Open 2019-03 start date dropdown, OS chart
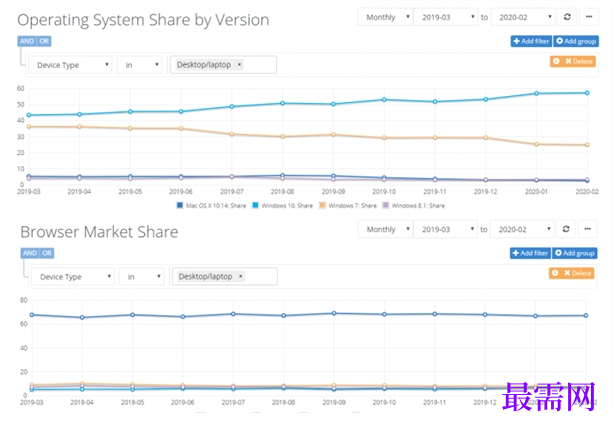The width and height of the screenshot is (614, 428). coord(446,17)
